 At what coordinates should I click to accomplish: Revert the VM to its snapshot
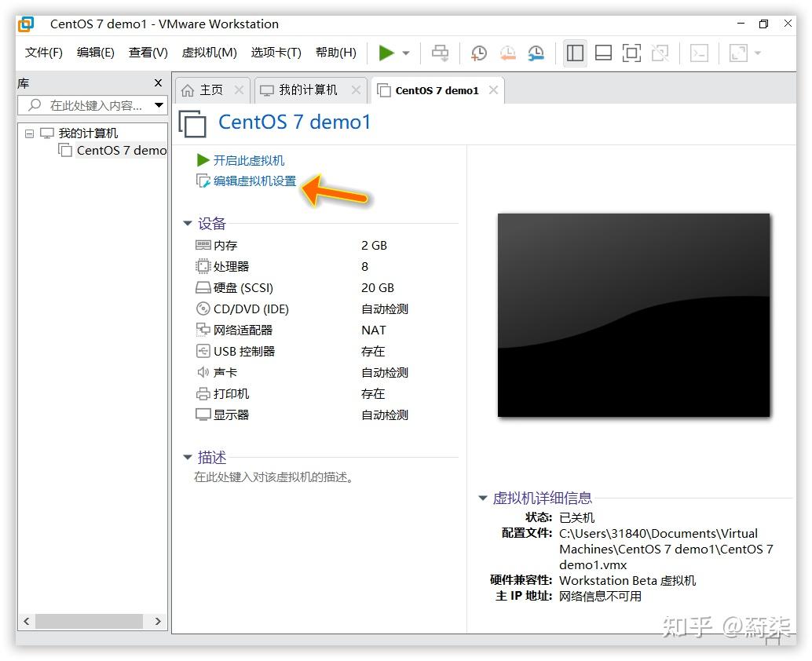[x=507, y=53]
